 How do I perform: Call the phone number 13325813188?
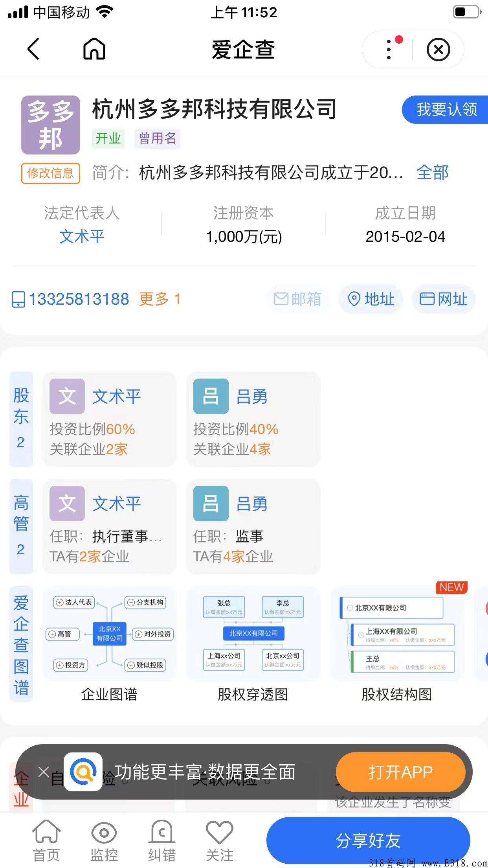pyautogui.click(x=79, y=299)
